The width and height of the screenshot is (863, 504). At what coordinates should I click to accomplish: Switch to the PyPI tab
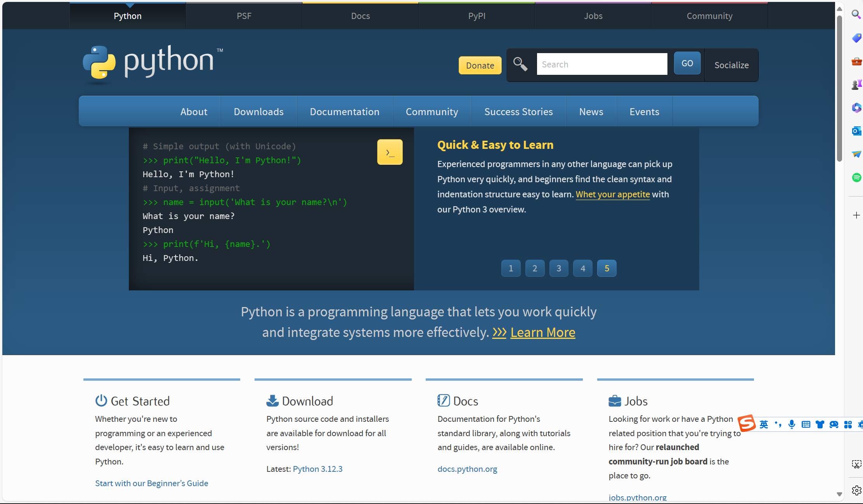tap(477, 16)
